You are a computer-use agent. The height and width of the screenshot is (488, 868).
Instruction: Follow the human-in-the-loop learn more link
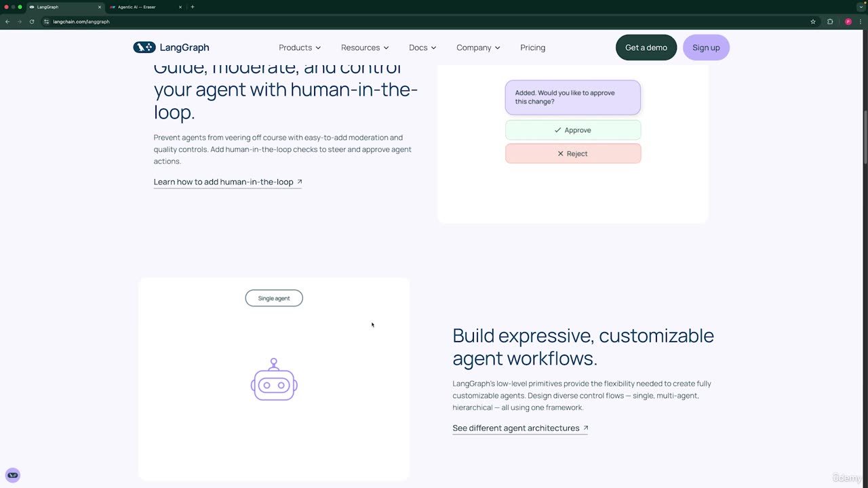[228, 182]
